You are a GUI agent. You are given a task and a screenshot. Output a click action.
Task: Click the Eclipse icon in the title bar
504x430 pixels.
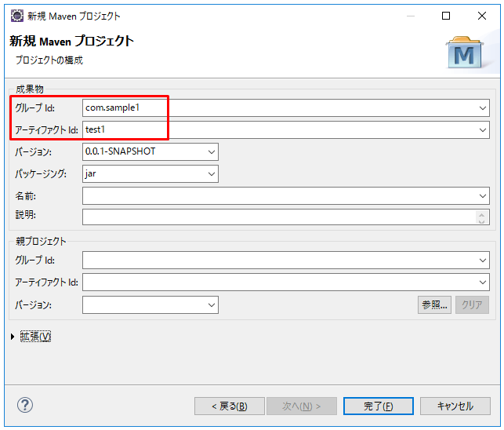17,16
